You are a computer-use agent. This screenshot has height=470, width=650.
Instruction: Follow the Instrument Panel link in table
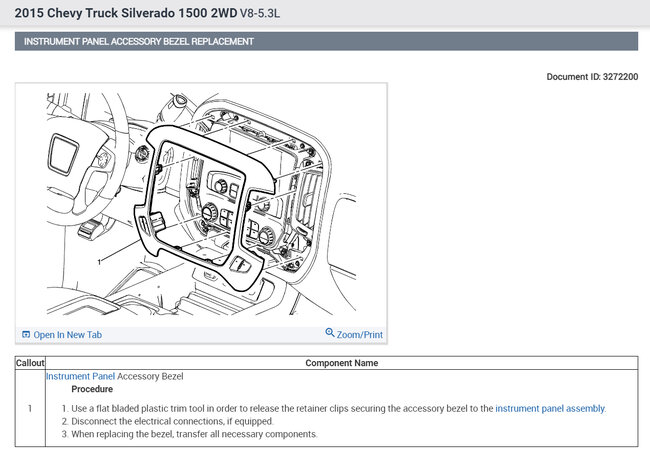tap(80, 376)
